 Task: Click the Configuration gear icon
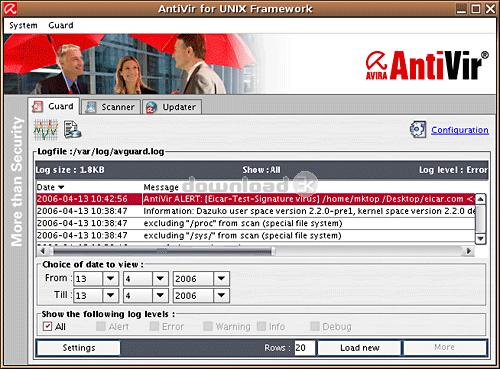click(x=418, y=130)
